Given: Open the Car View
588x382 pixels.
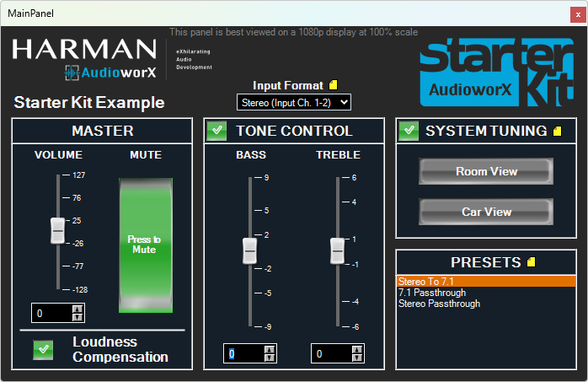Looking at the screenshot, I should 486,212.
